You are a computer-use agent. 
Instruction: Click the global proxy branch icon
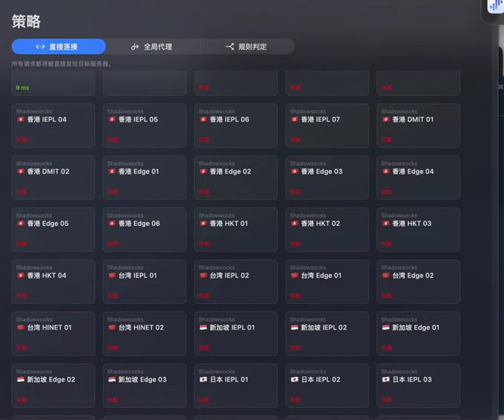(135, 47)
